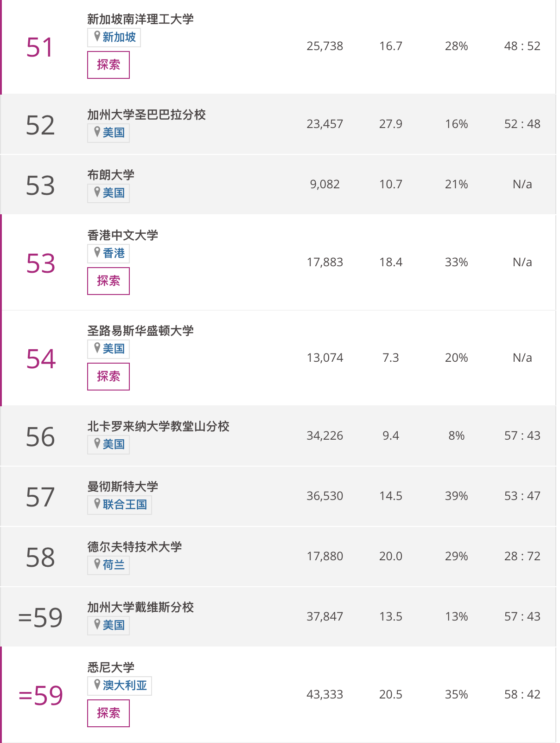Click map pin icon next to 香港
560x743 pixels.
(x=97, y=252)
